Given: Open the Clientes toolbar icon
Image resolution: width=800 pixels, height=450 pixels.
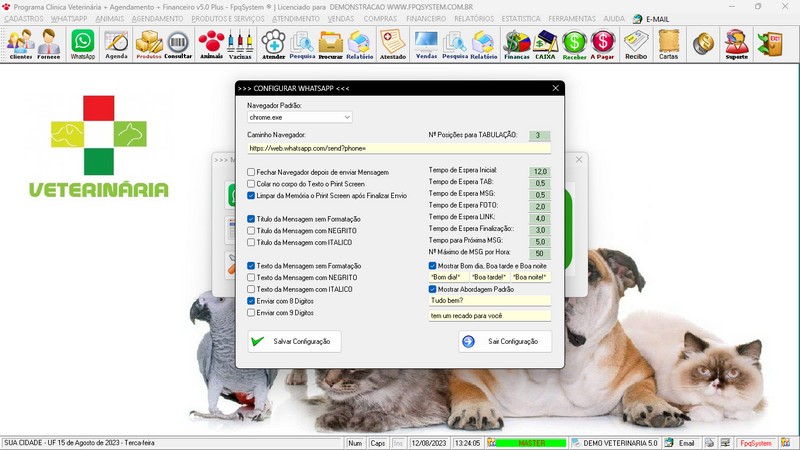Looking at the screenshot, I should (x=20, y=44).
